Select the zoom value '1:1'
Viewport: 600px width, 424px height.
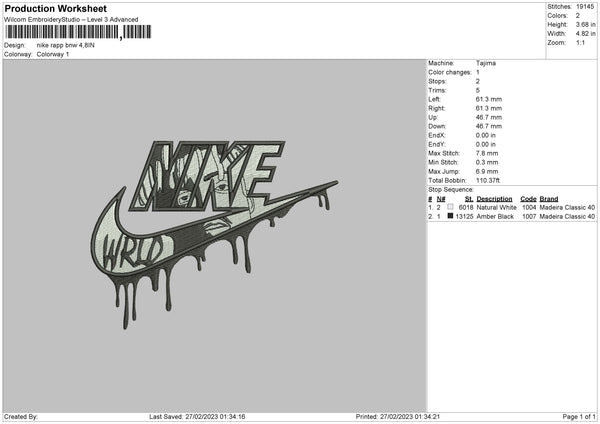(x=580, y=43)
